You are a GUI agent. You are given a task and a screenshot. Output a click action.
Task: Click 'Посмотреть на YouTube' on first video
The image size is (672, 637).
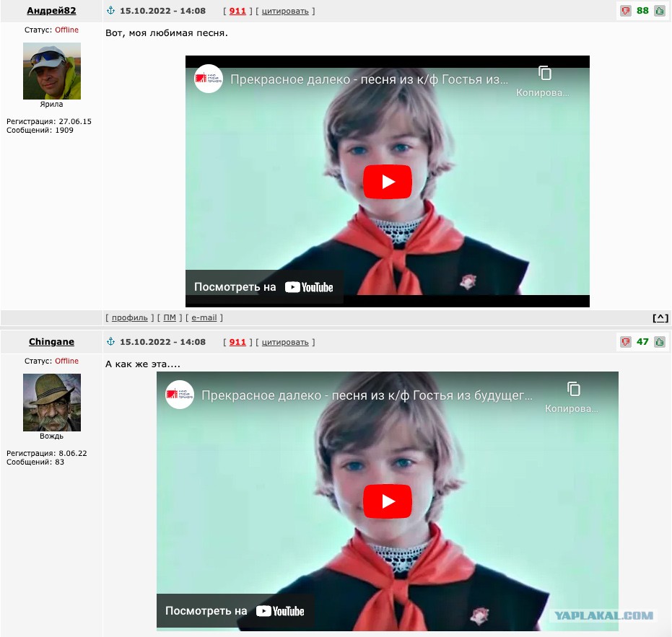(x=263, y=287)
